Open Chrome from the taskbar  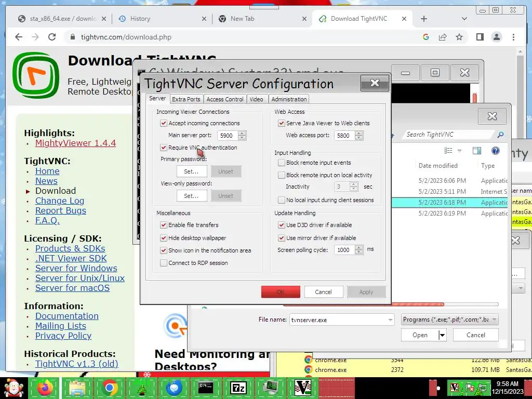(109, 388)
